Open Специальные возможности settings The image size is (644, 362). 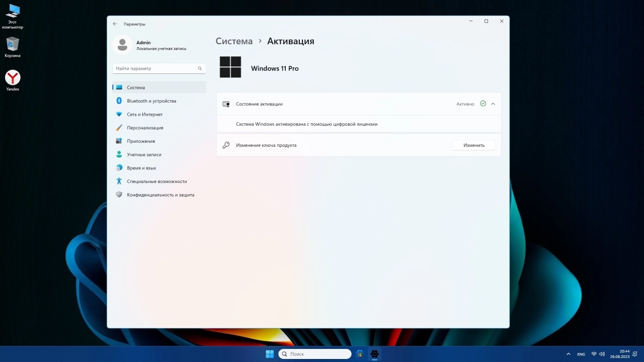pos(159,182)
